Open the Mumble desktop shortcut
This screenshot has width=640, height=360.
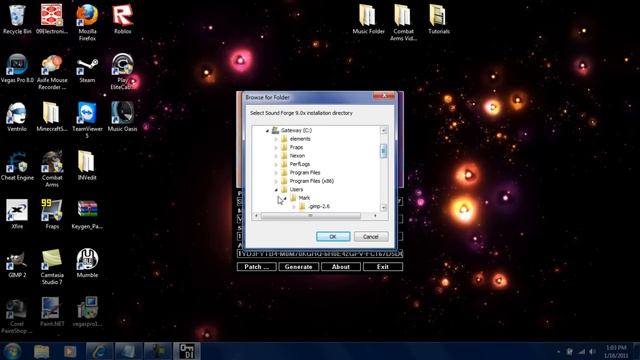tap(87, 263)
